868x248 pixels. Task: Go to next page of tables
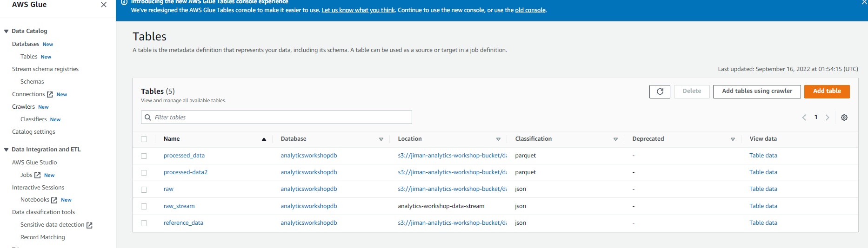[827, 117]
